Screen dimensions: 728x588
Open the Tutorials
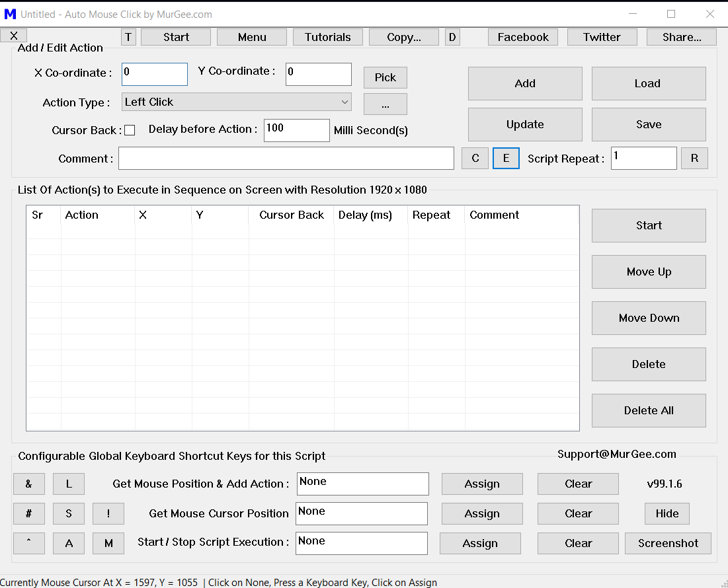click(327, 36)
